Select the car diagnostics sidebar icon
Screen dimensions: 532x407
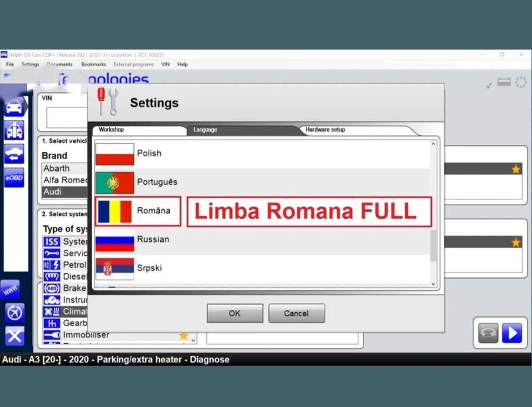pos(15,106)
